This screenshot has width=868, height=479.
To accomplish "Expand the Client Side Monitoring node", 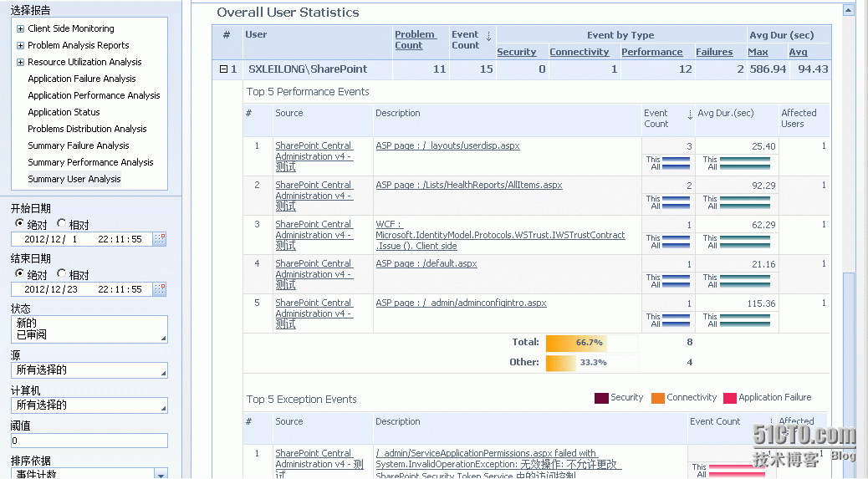I will pyautogui.click(x=20, y=28).
